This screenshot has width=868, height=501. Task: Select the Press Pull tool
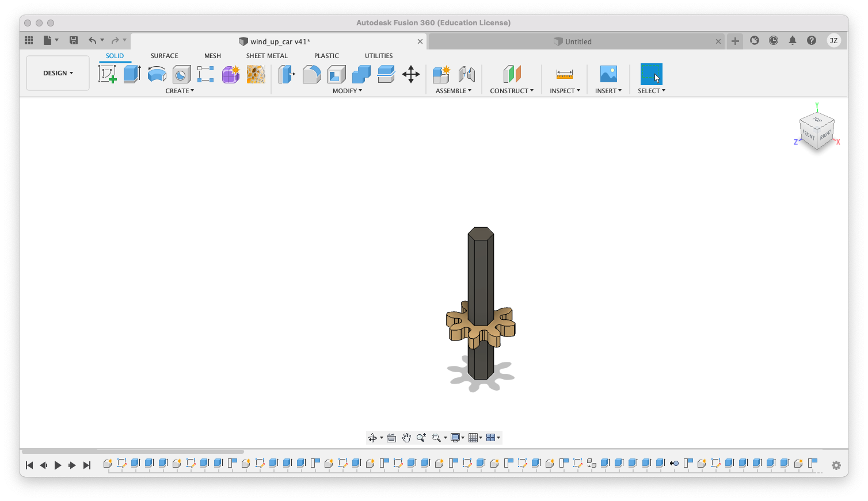[x=287, y=74]
